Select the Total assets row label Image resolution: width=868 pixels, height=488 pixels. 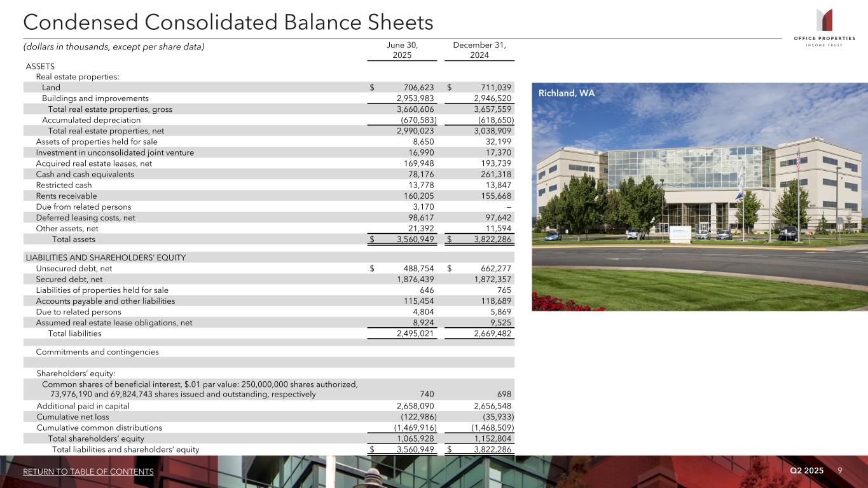pos(74,240)
